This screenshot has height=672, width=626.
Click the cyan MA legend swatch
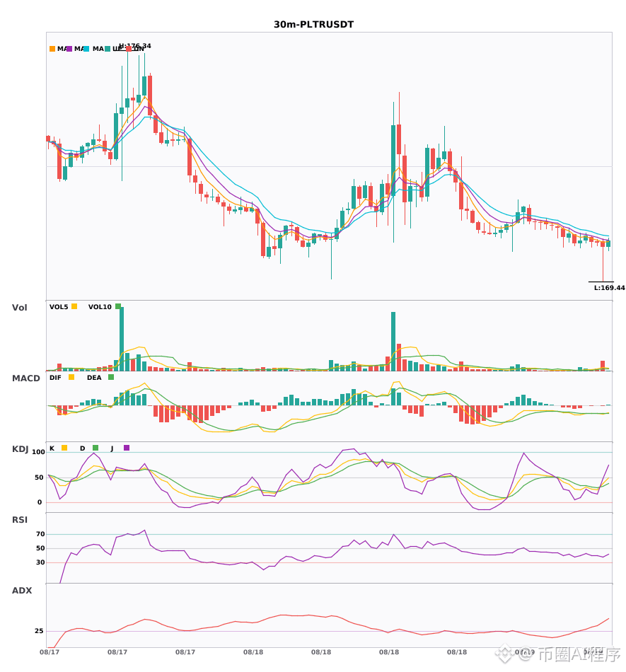click(86, 49)
